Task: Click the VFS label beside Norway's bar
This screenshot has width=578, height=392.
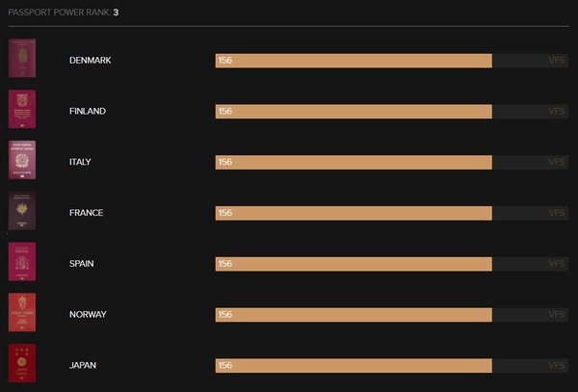Action: click(556, 315)
